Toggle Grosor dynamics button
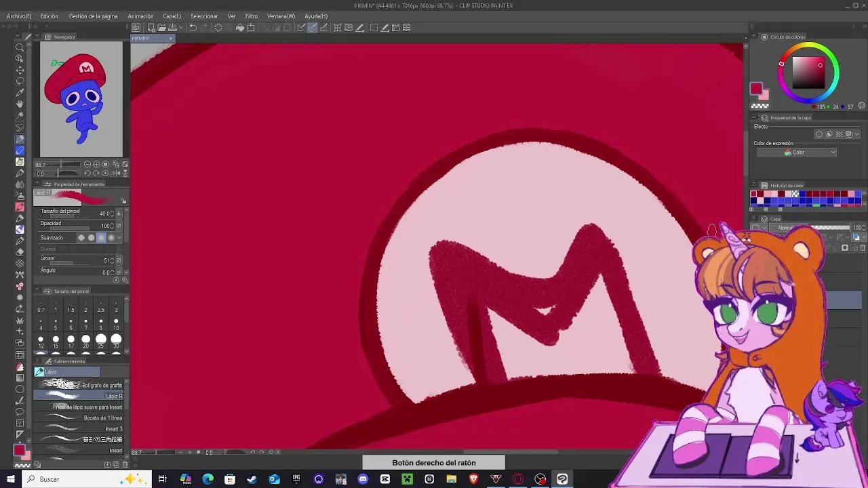Image resolution: width=868 pixels, height=488 pixels. [119, 260]
